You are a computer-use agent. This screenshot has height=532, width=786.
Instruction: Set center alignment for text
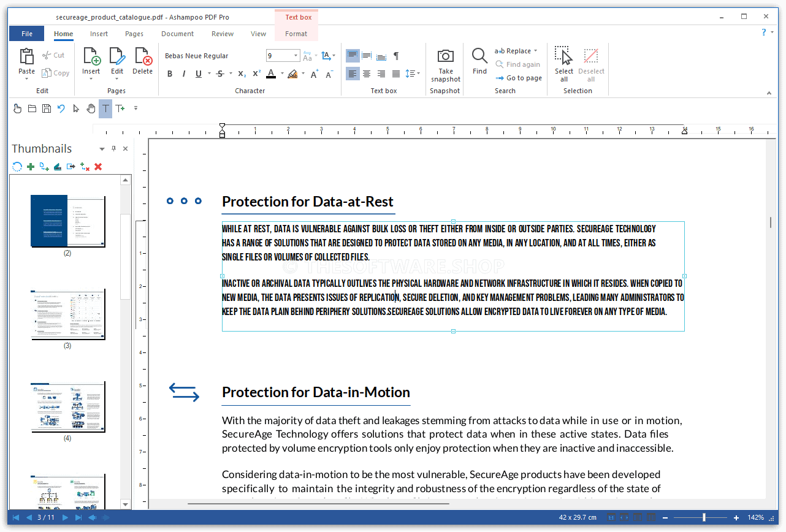(367, 74)
